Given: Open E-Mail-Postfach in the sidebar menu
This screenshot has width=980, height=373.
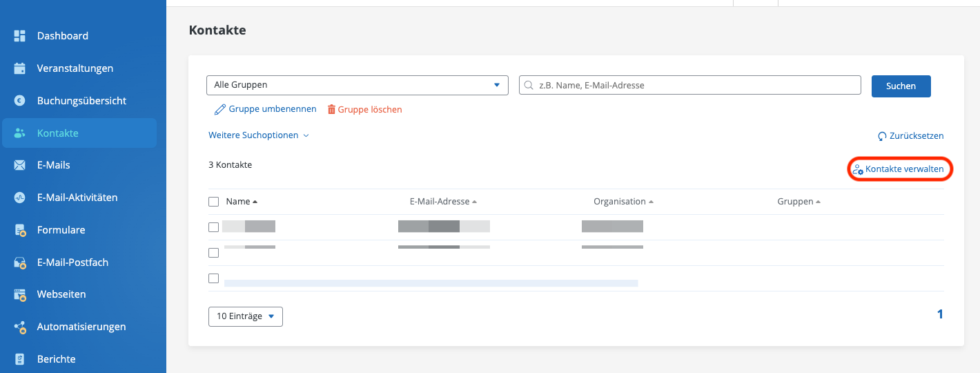Looking at the screenshot, I should tap(72, 262).
